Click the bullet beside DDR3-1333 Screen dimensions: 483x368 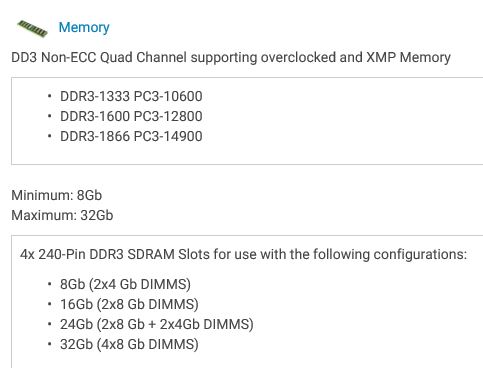(x=49, y=96)
